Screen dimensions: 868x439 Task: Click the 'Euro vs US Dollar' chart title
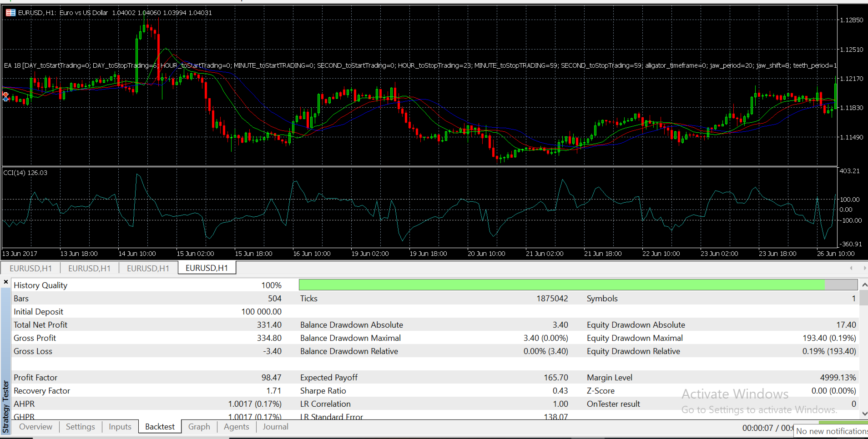click(84, 13)
